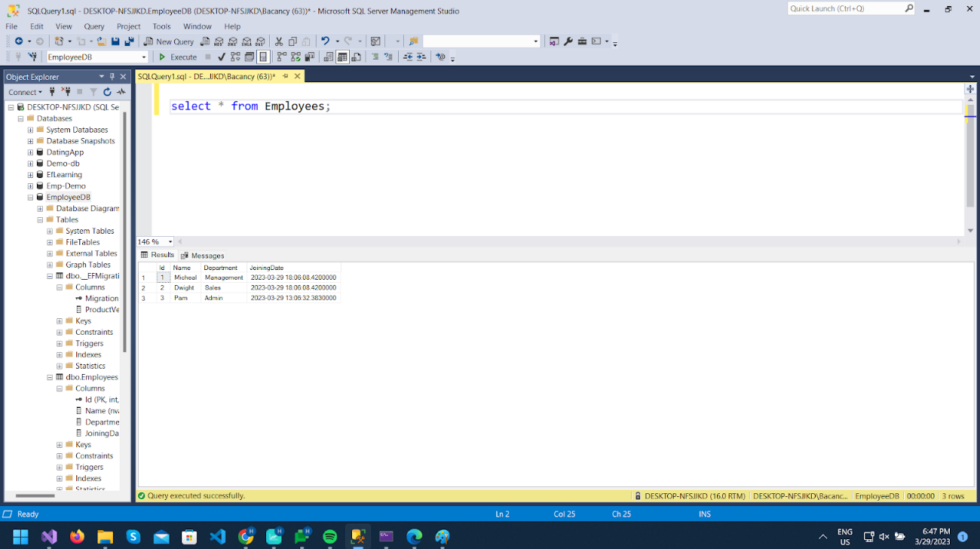Viewport: 980px width, 549px height.
Task: Click the Object Explorer vertical scrollbar
Action: tap(124, 232)
